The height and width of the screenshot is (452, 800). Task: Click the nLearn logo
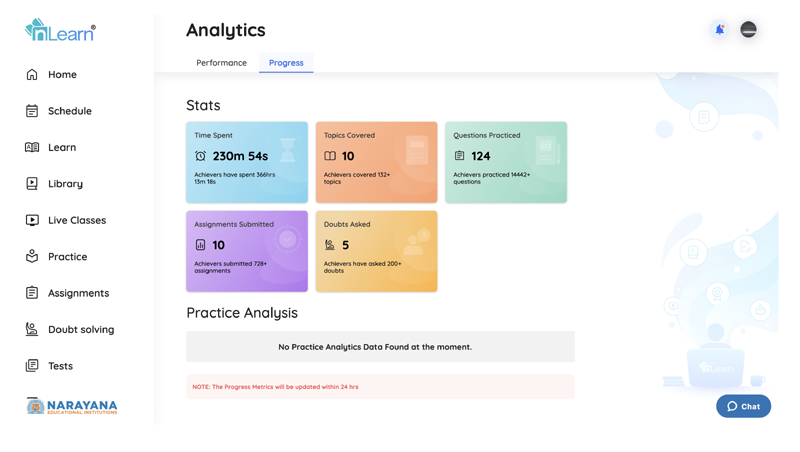tap(60, 31)
